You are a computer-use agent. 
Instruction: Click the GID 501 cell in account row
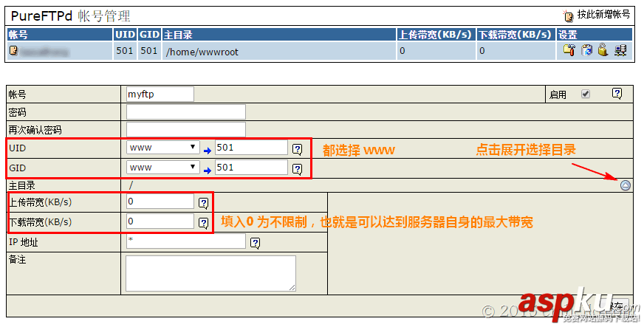[x=149, y=51]
